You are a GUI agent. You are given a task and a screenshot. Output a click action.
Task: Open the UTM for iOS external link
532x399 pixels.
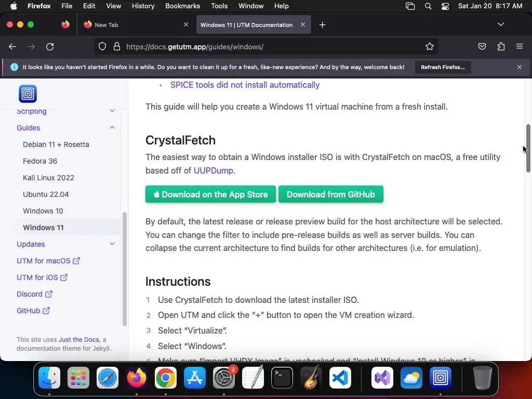(42, 277)
